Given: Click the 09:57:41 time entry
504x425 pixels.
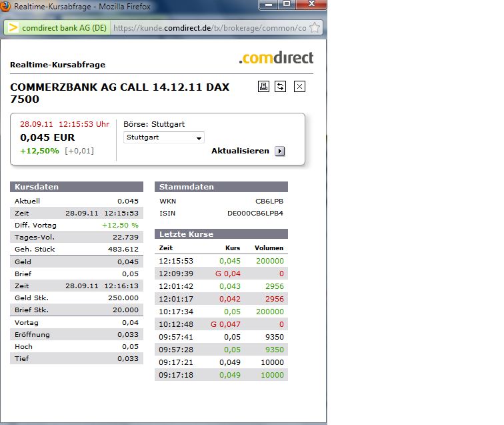Looking at the screenshot, I should [176, 337].
